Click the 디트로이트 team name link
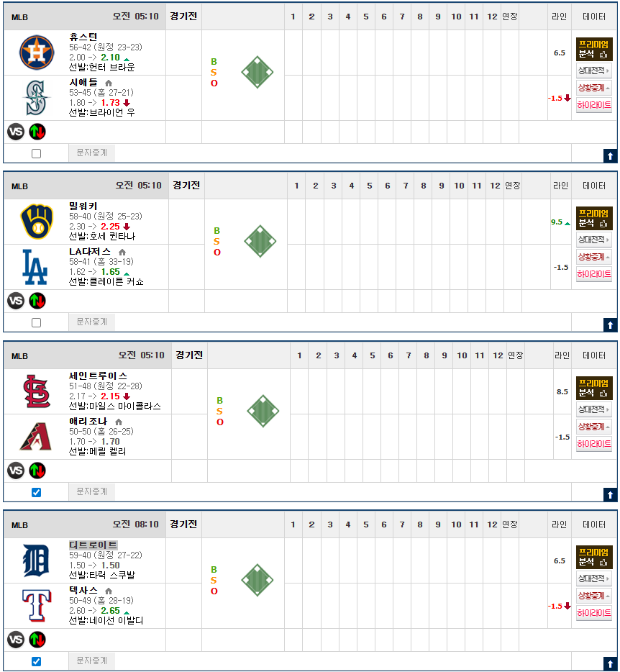The image size is (620, 672). (x=93, y=545)
